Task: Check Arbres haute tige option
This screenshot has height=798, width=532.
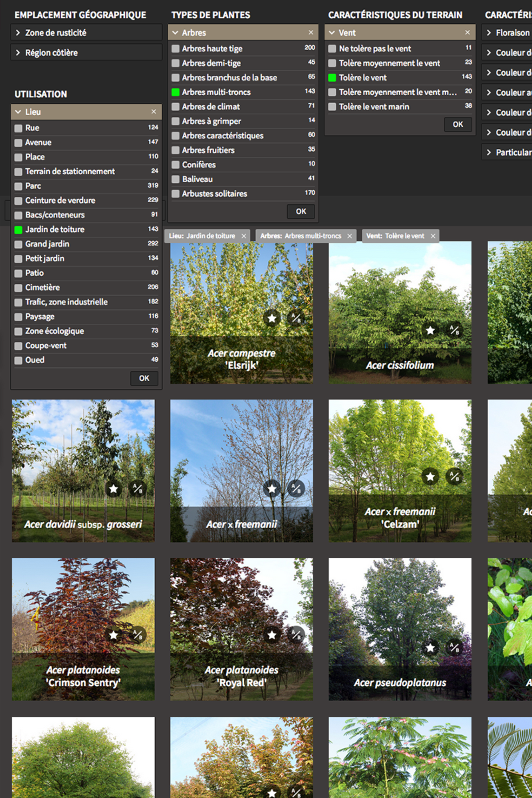Action: point(176,49)
